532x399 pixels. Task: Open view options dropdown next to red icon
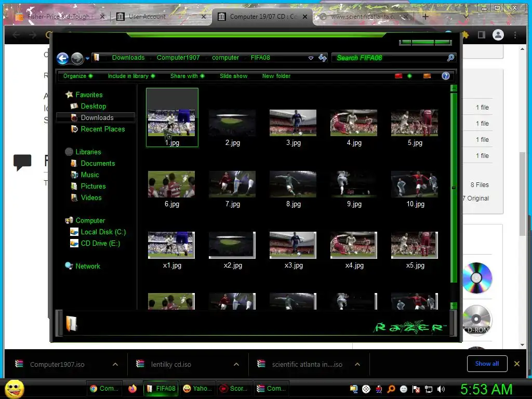coord(409,76)
